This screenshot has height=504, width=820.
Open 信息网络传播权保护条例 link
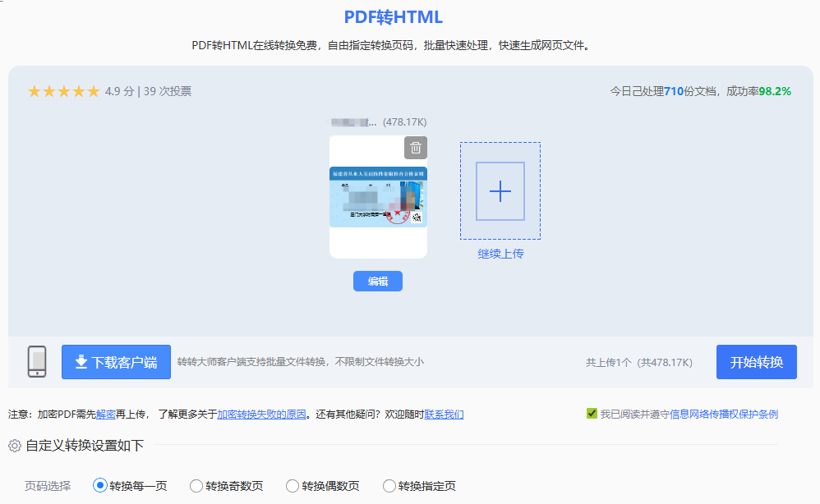[724, 415]
